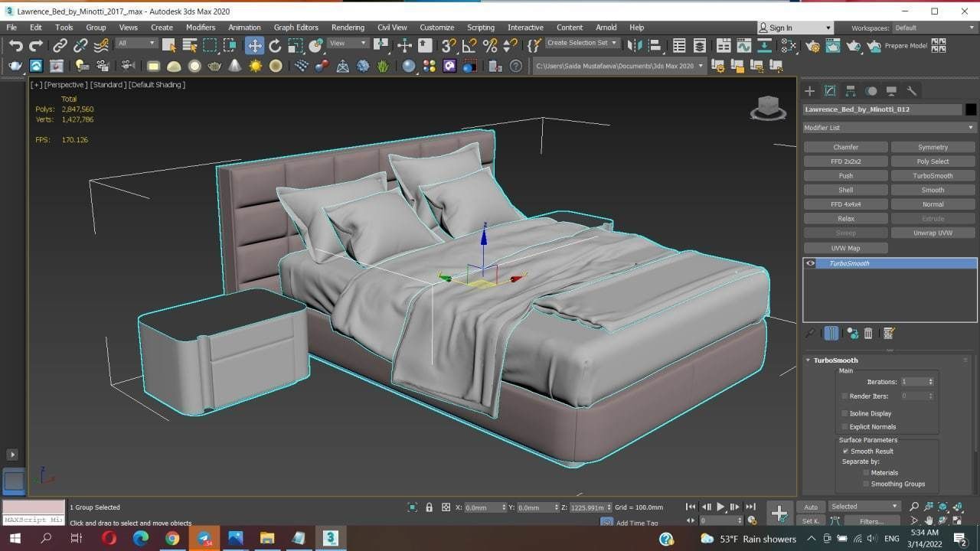Enable the Explicit Normals checkbox
The width and height of the screenshot is (980, 551).
click(844, 427)
